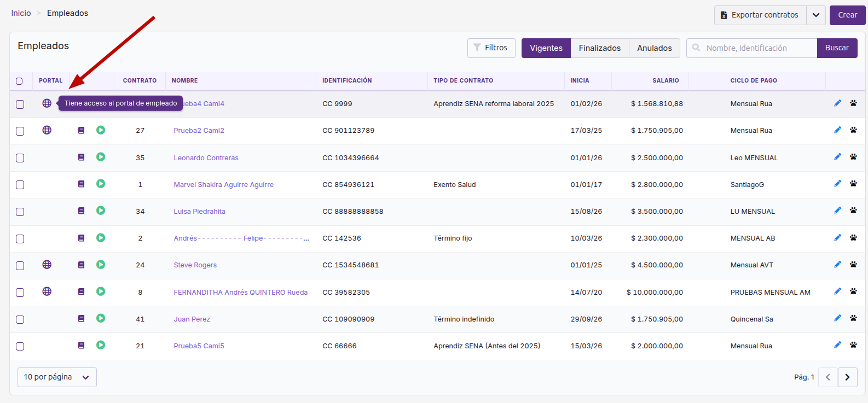Check the box for Prueba4 Cami4 row
Image resolution: width=868 pixels, height=403 pixels.
tap(20, 104)
